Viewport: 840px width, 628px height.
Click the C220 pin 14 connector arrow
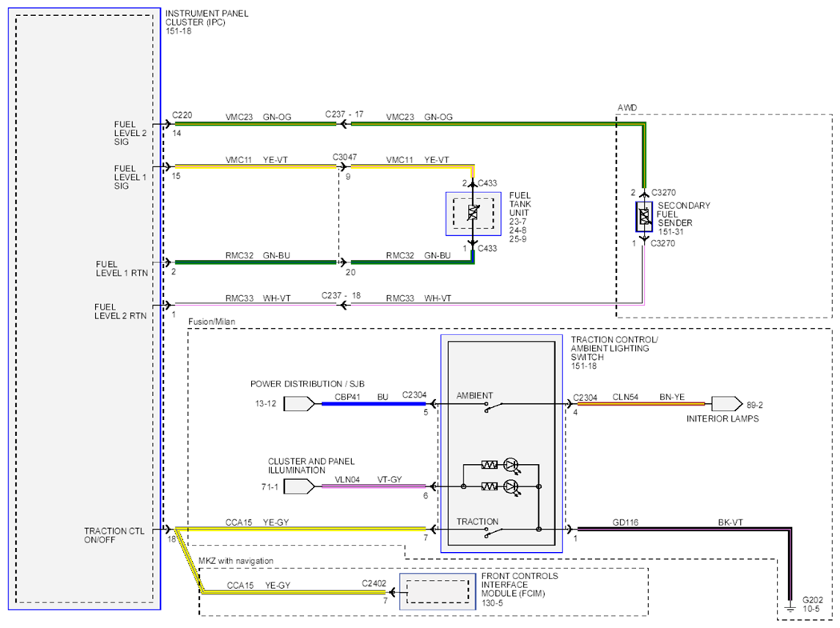point(169,124)
